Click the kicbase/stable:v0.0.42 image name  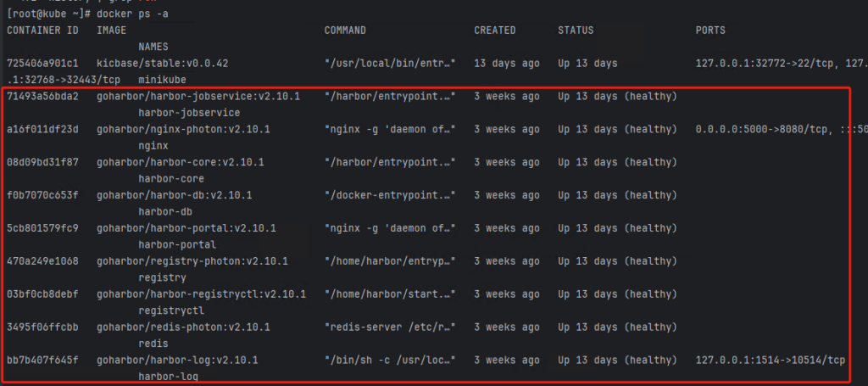click(x=163, y=64)
